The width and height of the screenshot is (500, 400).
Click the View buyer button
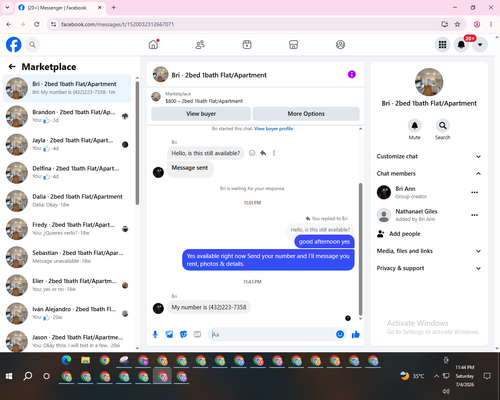click(201, 114)
